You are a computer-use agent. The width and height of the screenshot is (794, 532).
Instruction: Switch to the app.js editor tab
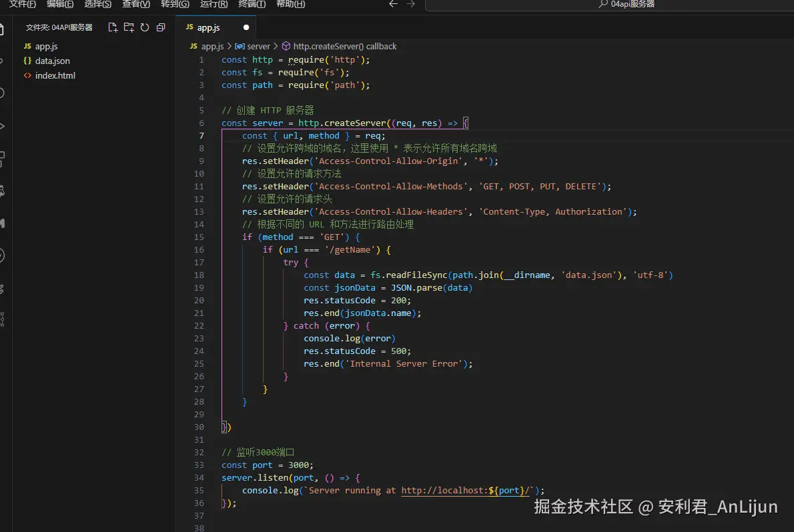tap(208, 27)
